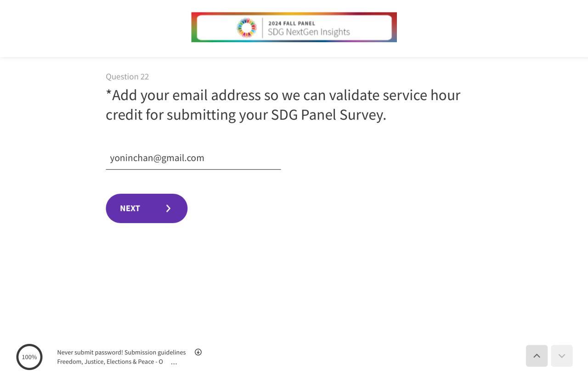This screenshot has width=588, height=382.
Task: Focus the email address input field
Action: [x=193, y=158]
